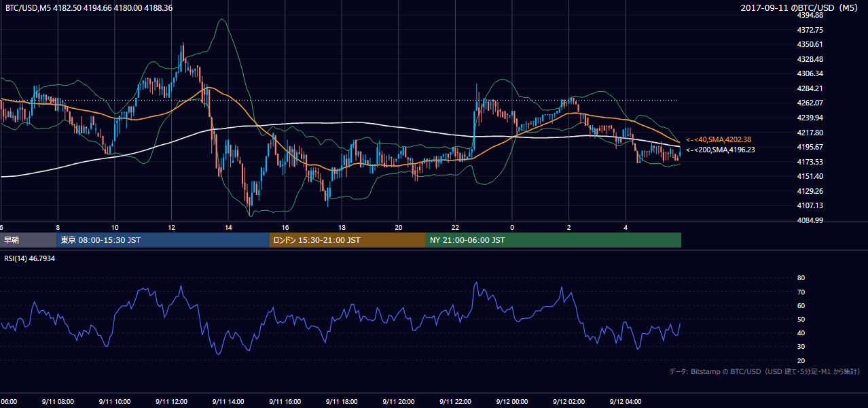Click the 9/11 22:00 bottom time label

(455, 401)
